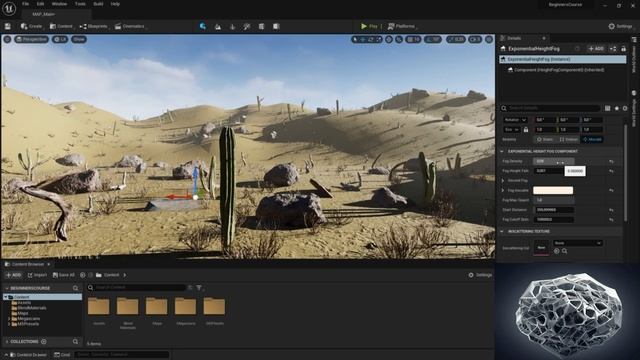Image resolution: width=640 pixels, height=360 pixels.
Task: Open the Rotation type dropdown in Details
Action: click(x=515, y=120)
